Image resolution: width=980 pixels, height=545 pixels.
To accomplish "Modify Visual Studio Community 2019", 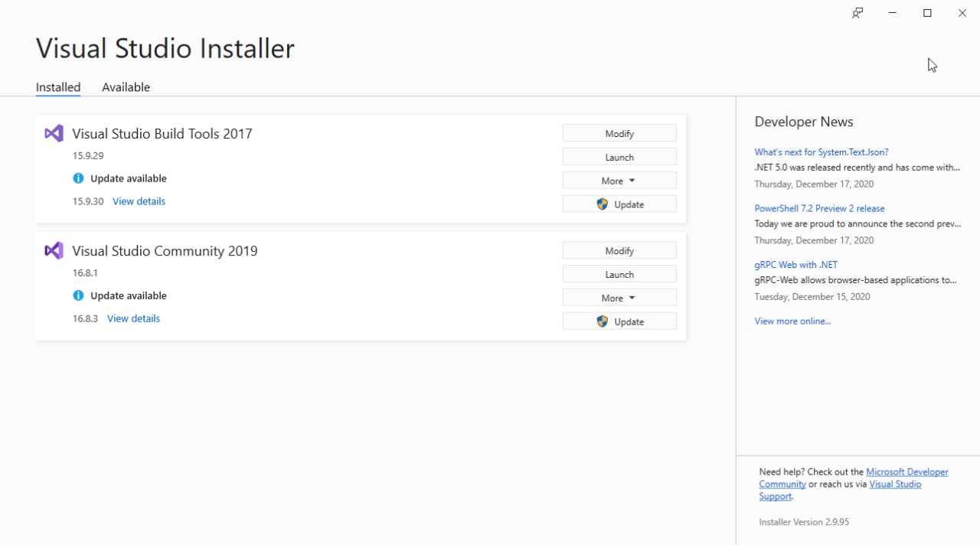I will tap(619, 250).
